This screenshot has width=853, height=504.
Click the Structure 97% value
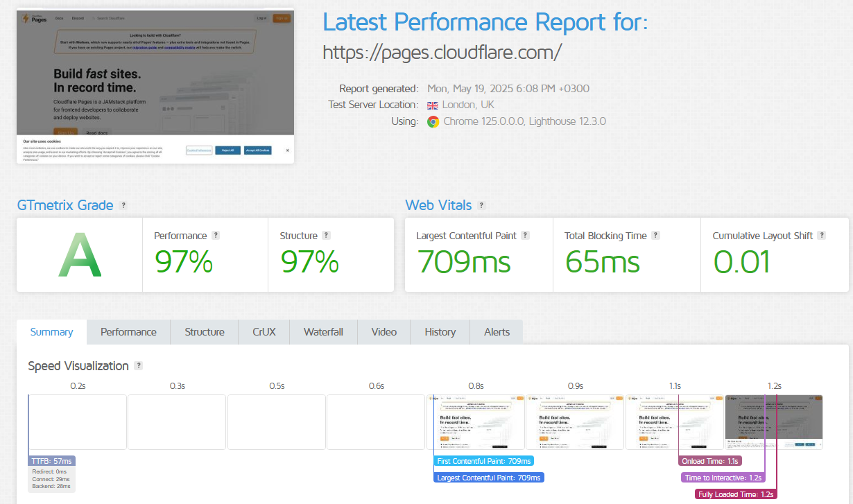[309, 262]
